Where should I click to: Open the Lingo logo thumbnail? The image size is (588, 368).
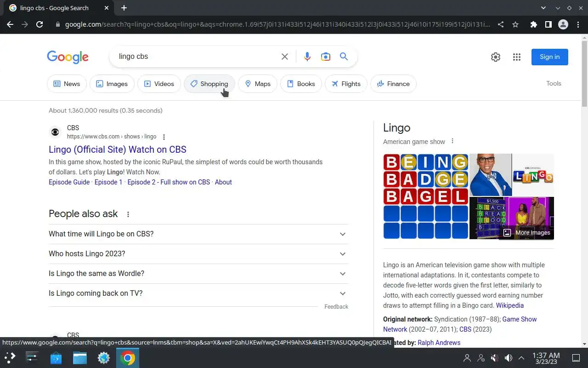533,175
